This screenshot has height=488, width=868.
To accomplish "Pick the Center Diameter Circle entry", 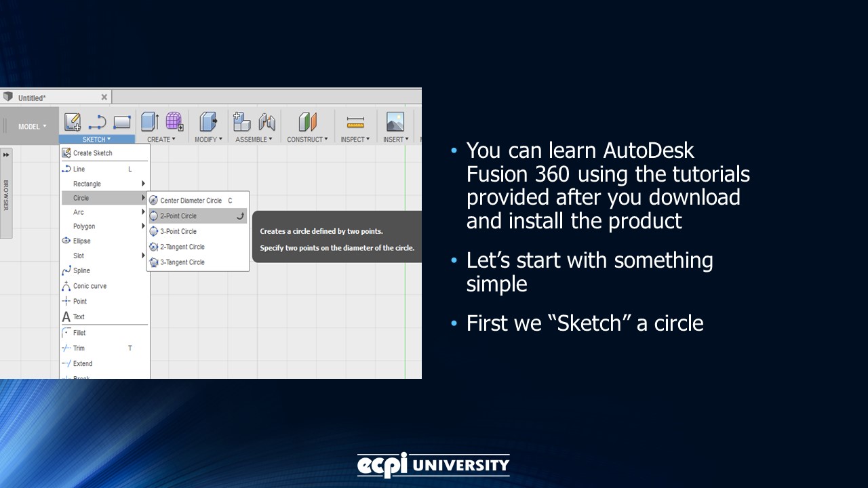I will pos(191,201).
